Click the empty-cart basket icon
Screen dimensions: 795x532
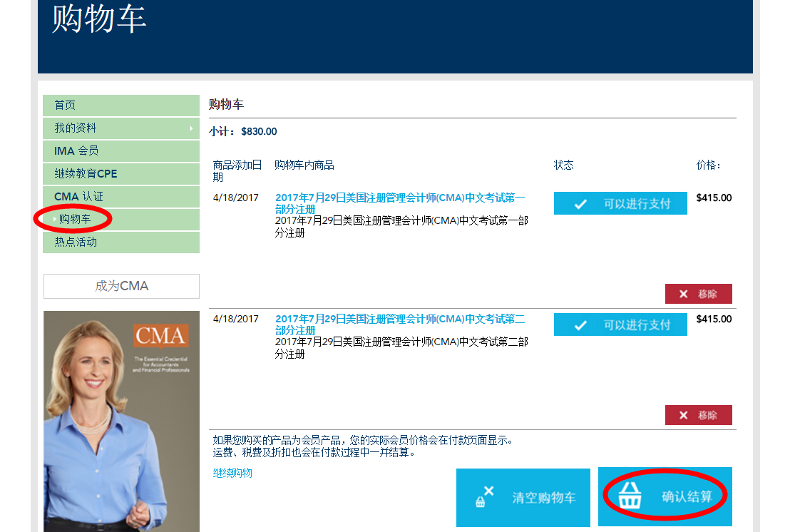pos(484,496)
